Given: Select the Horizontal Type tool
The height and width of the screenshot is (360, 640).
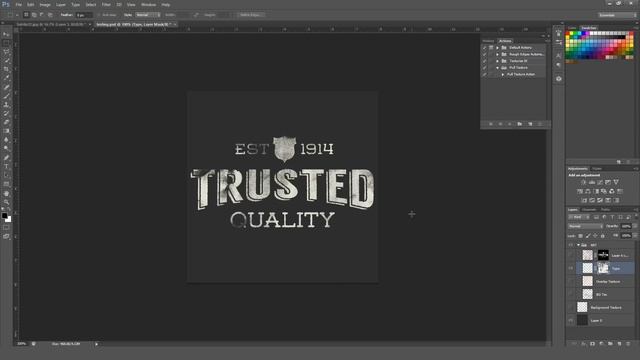Looking at the screenshot, I should pyautogui.click(x=6, y=167).
